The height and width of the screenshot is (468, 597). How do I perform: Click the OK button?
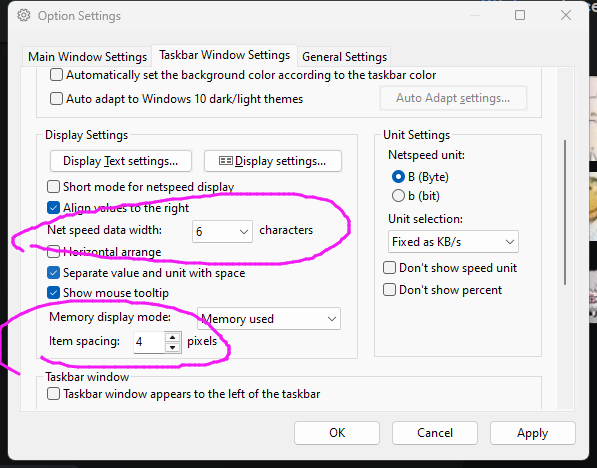(337, 433)
